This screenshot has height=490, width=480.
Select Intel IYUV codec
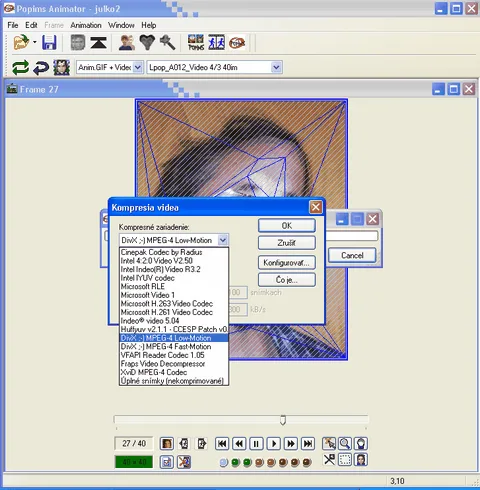pos(174,278)
